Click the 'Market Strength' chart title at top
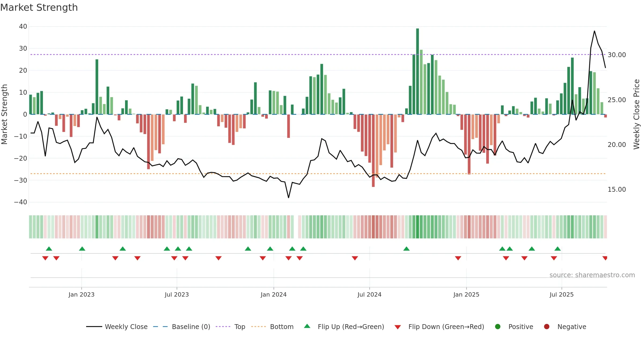 (x=39, y=8)
